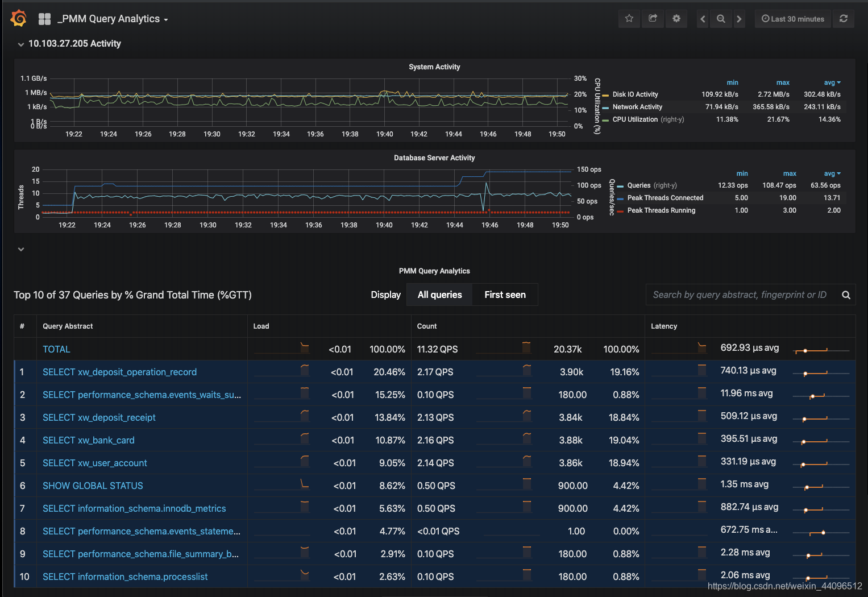868x597 pixels.
Task: Open SELECT performance_schema.events_stateme... query
Action: coord(142,531)
